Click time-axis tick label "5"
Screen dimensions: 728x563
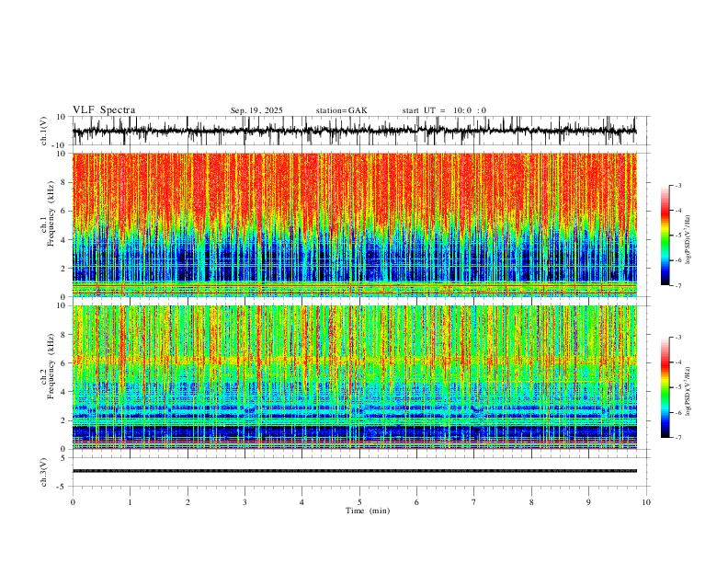[359, 502]
